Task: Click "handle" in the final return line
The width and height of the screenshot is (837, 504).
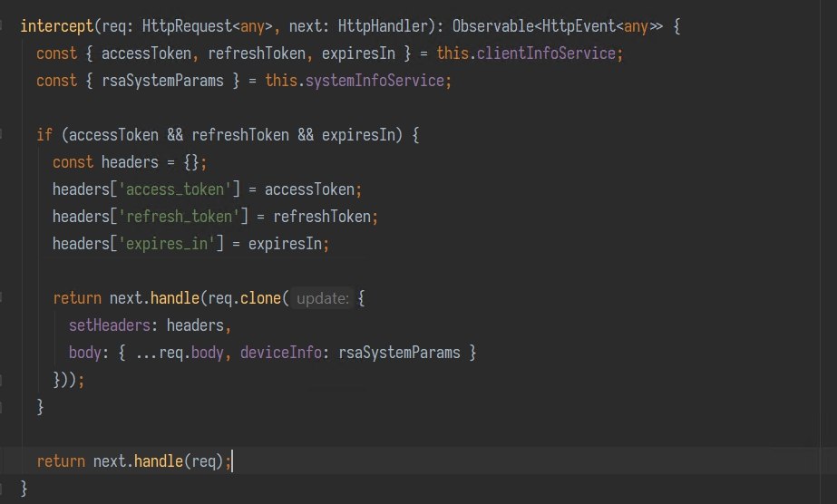Action: [x=159, y=461]
